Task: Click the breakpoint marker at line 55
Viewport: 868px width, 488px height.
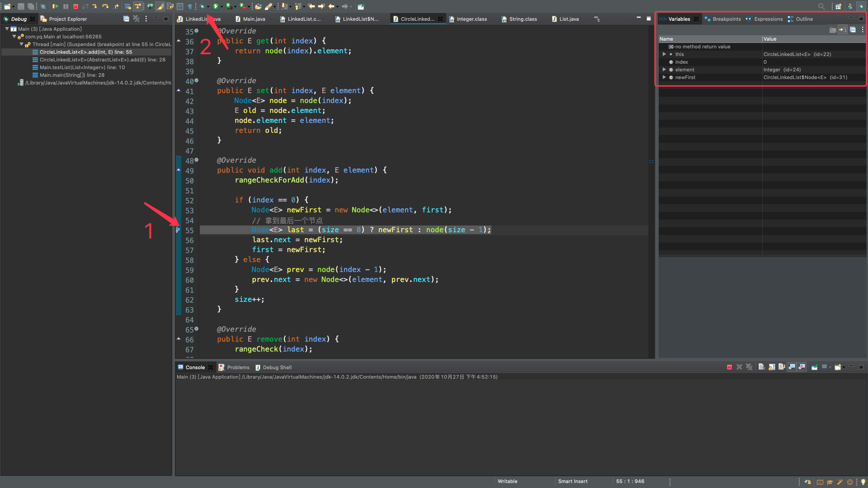Action: click(178, 230)
